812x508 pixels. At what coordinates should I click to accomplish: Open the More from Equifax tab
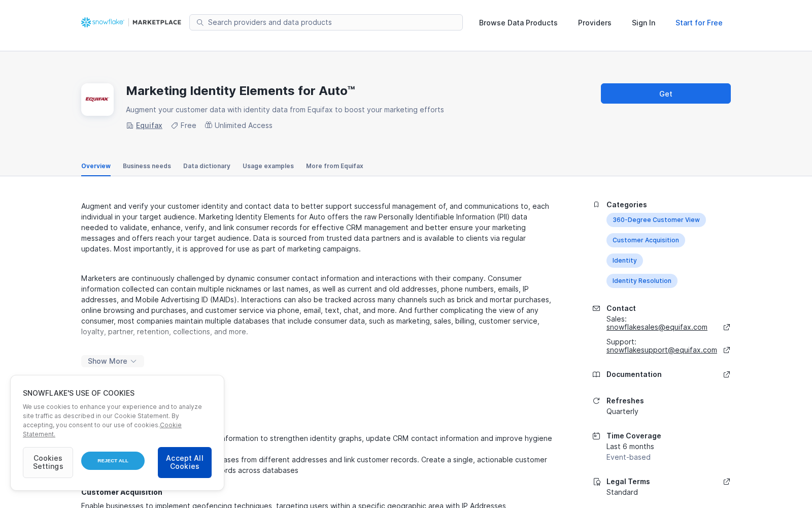pyautogui.click(x=334, y=166)
